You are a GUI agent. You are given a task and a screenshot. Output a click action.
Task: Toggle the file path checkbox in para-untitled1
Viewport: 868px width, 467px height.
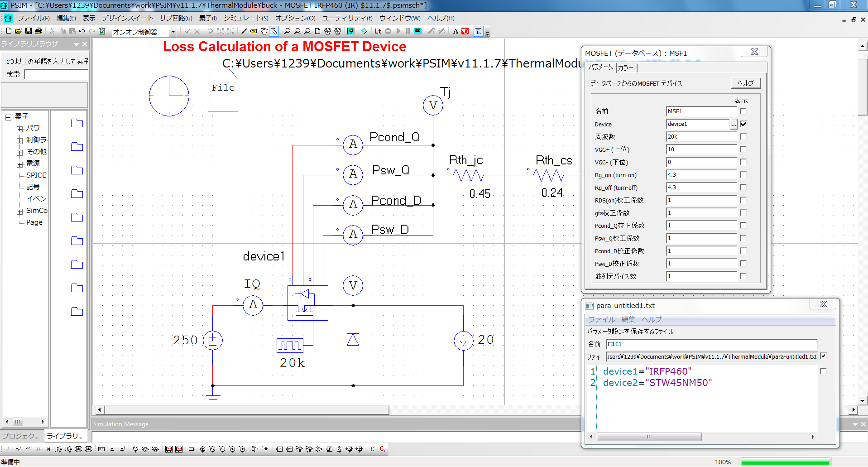point(824,356)
